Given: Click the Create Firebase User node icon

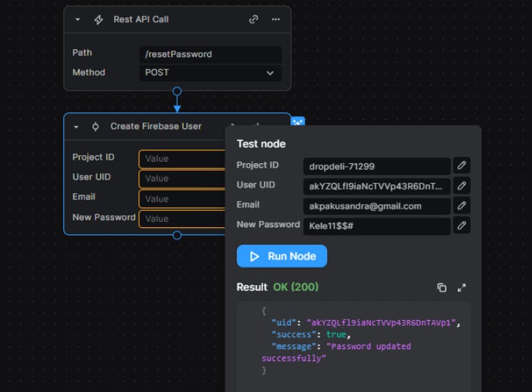Looking at the screenshot, I should (x=96, y=126).
